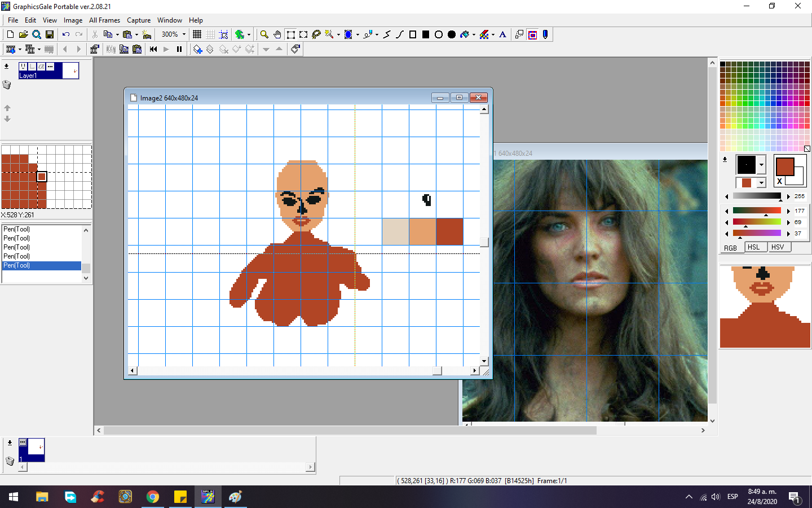Click the Paste icon in top toolbar

click(127, 34)
